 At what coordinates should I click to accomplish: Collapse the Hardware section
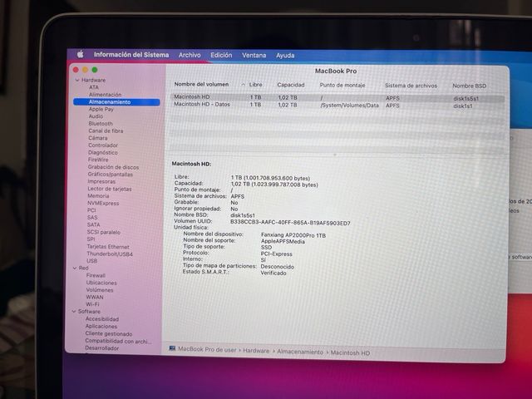(77, 80)
